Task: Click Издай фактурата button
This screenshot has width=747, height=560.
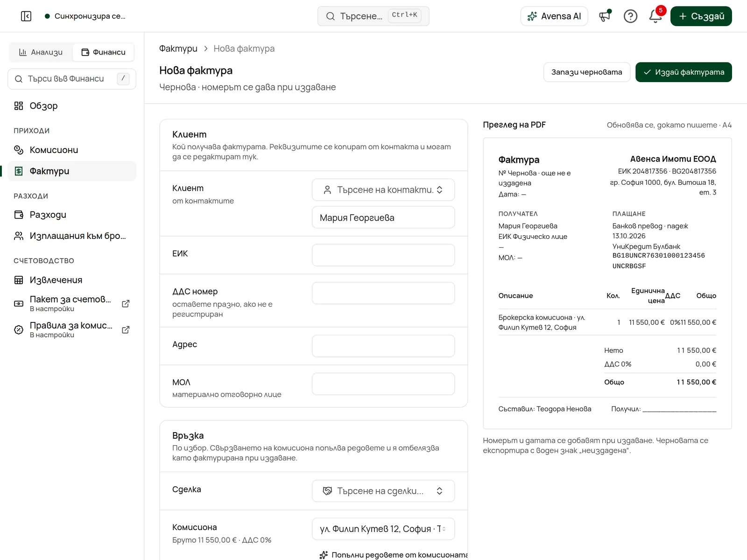Action: [x=684, y=72]
